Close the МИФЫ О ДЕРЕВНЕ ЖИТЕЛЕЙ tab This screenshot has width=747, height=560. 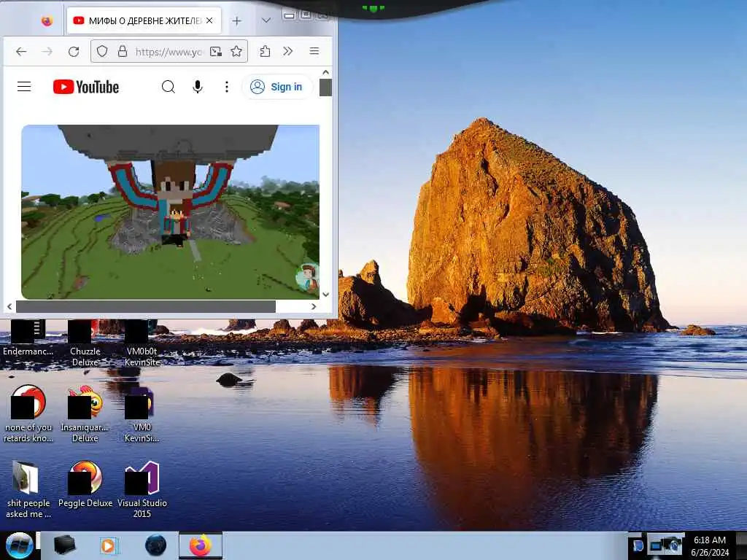(209, 20)
